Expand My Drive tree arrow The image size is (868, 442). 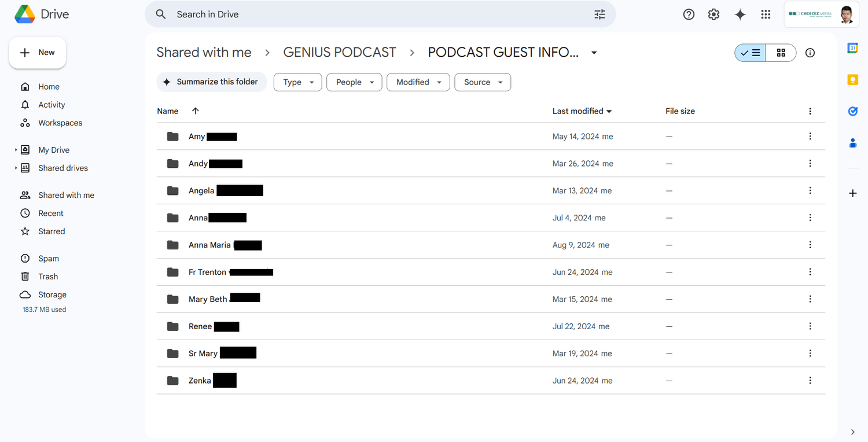click(16, 150)
